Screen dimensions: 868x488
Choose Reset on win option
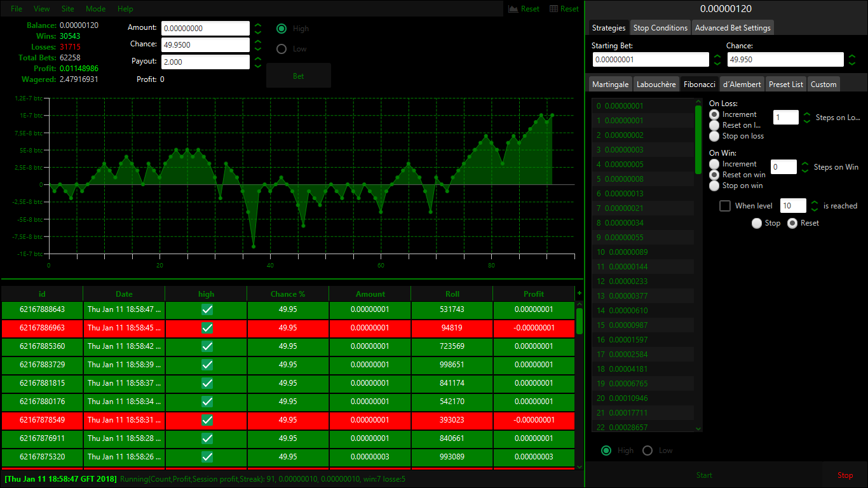click(714, 175)
